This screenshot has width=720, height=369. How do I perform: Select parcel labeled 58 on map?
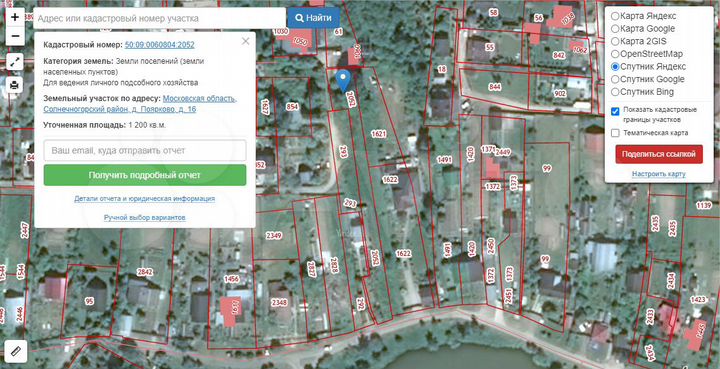[494, 12]
